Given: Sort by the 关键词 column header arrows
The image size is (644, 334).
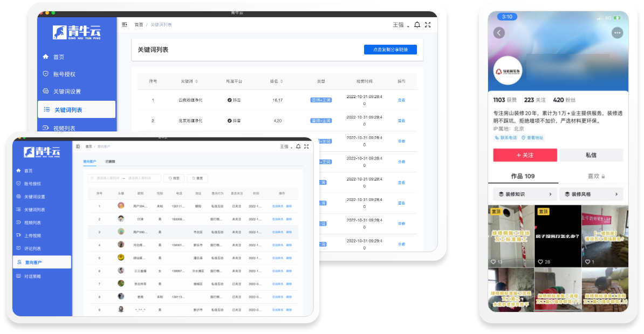Looking at the screenshot, I should coord(196,81).
